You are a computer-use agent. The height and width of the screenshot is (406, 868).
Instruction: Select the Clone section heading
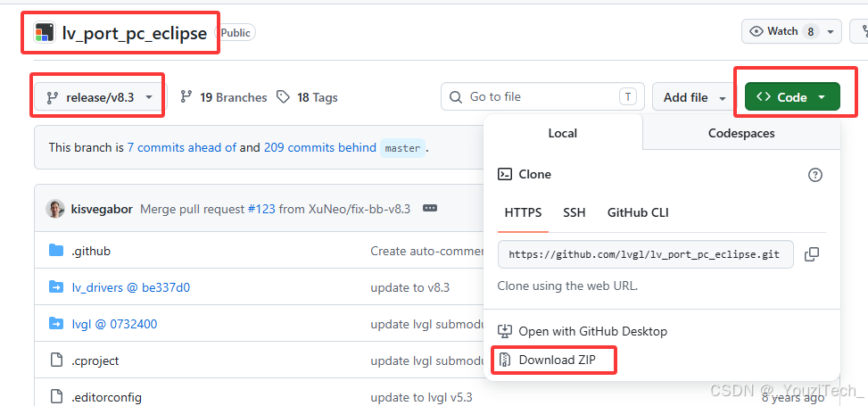(534, 175)
